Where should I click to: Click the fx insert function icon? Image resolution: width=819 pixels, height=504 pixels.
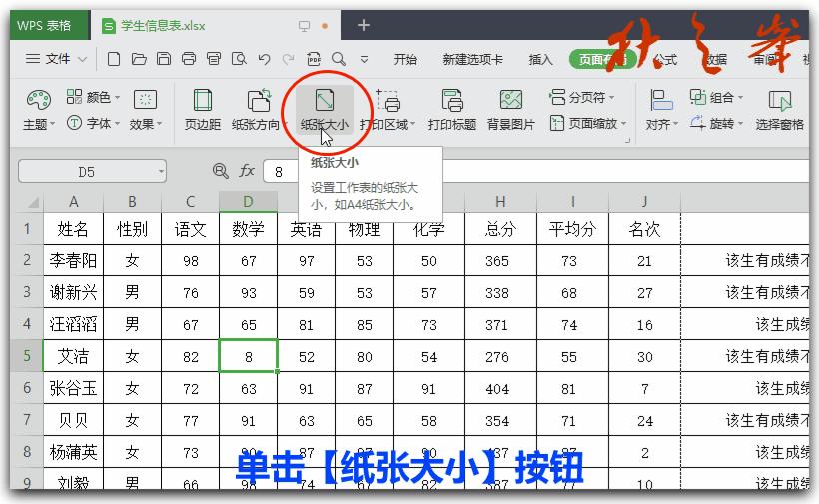coord(247,171)
